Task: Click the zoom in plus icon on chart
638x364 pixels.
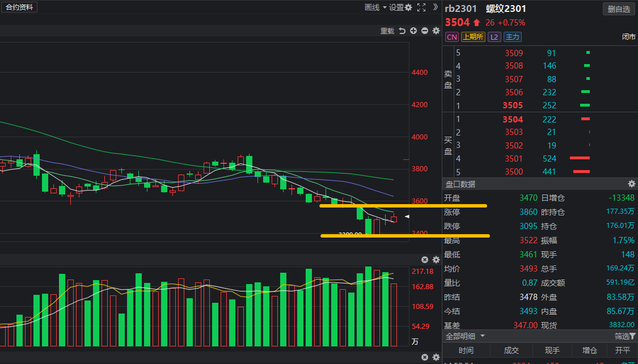Action: (x=413, y=31)
